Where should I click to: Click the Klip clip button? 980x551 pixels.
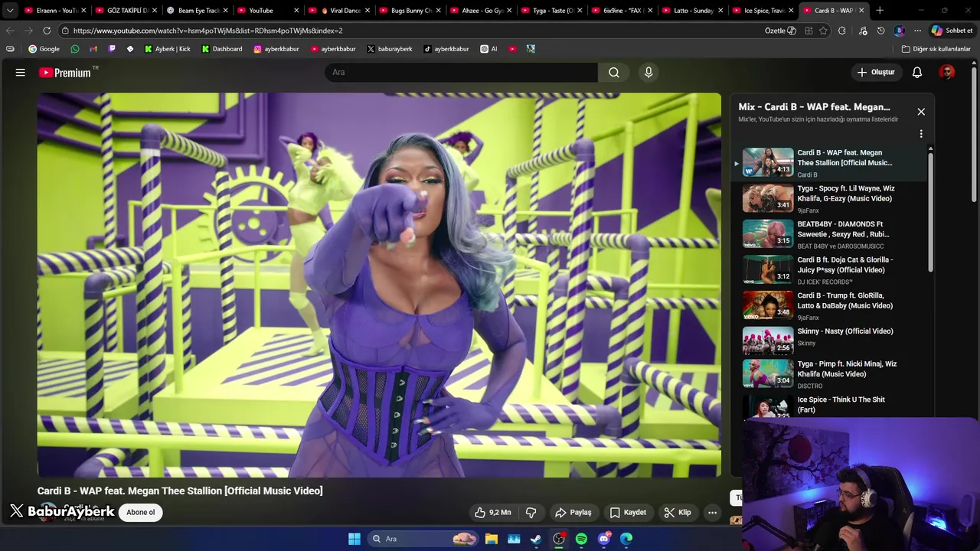coord(678,513)
